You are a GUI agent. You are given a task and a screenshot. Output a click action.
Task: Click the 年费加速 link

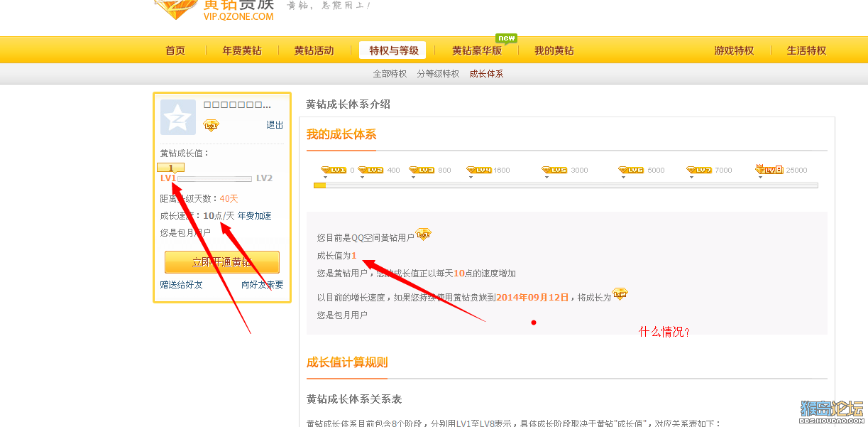254,216
